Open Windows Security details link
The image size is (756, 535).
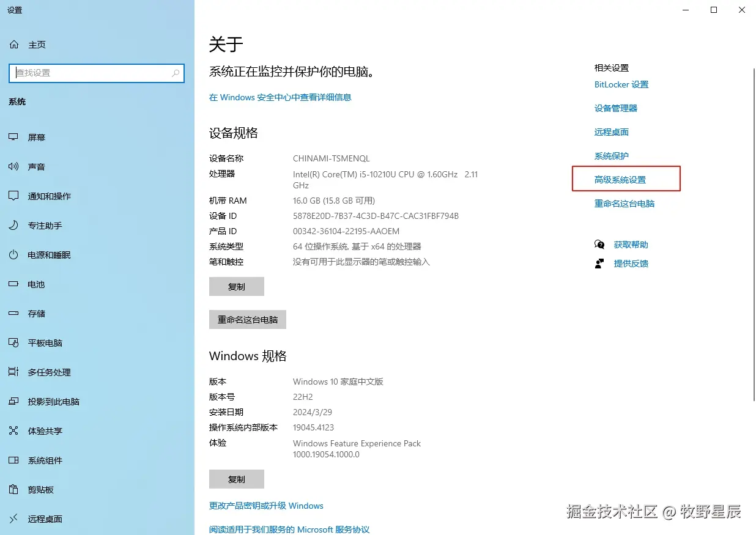280,97
